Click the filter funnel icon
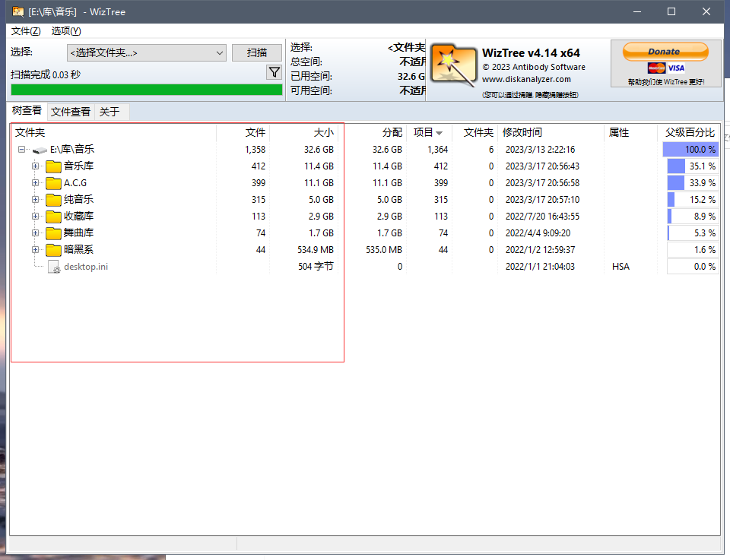The image size is (730, 560). pos(275,72)
